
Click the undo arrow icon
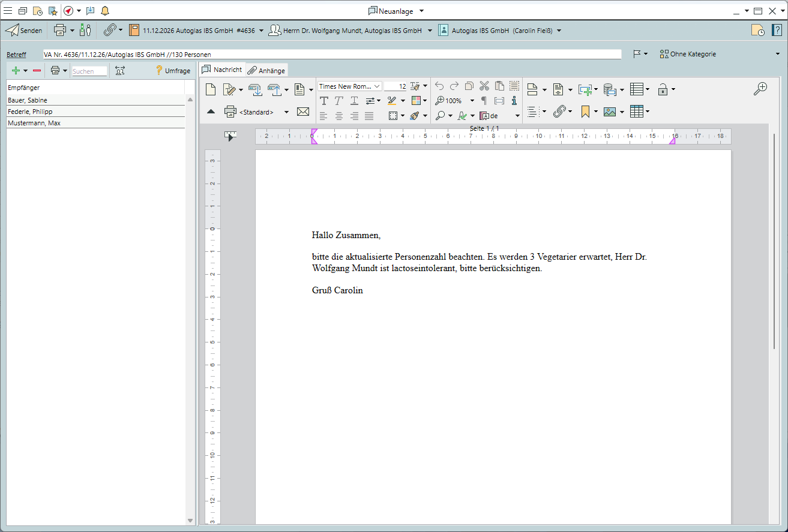[439, 86]
